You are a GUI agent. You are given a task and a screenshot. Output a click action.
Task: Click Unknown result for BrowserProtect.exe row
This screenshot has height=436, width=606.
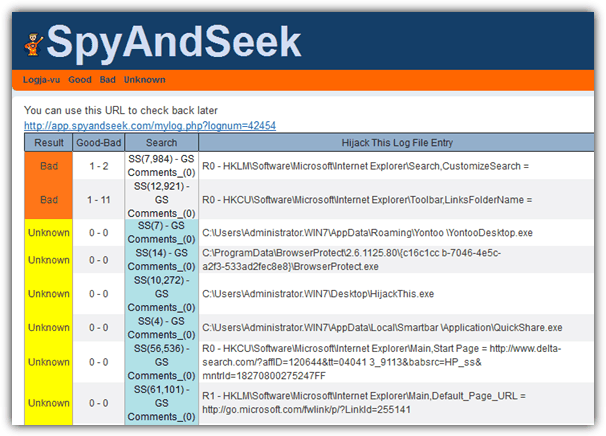pos(49,260)
